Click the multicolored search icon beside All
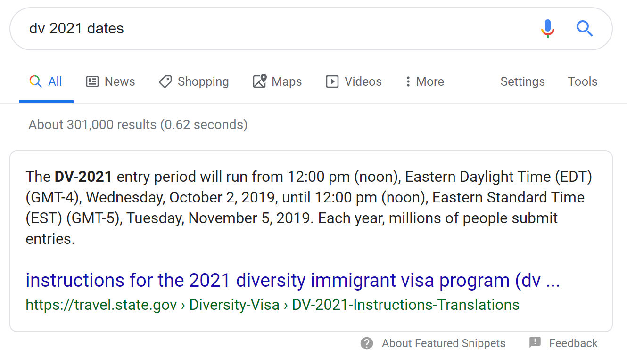Screen dimensions: 627x364 coord(35,81)
